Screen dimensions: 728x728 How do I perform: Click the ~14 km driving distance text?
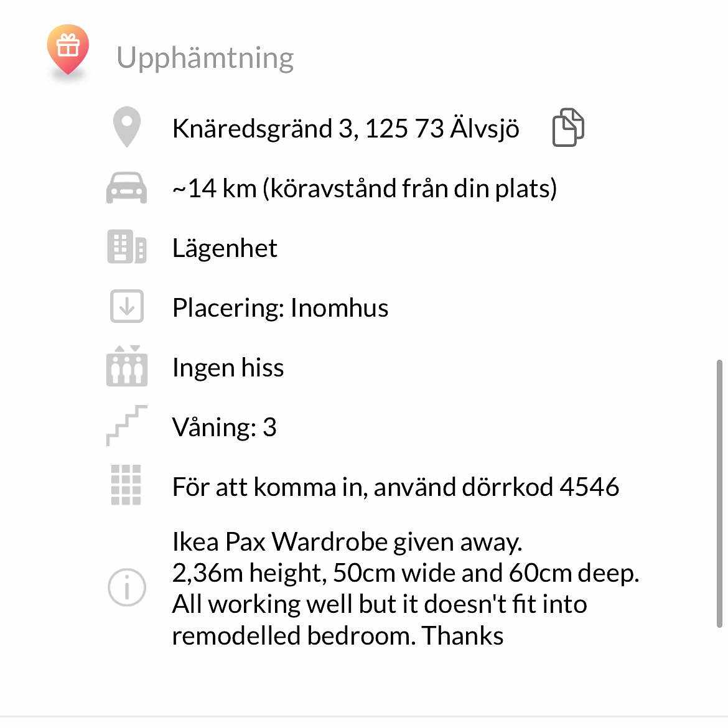[x=364, y=188]
